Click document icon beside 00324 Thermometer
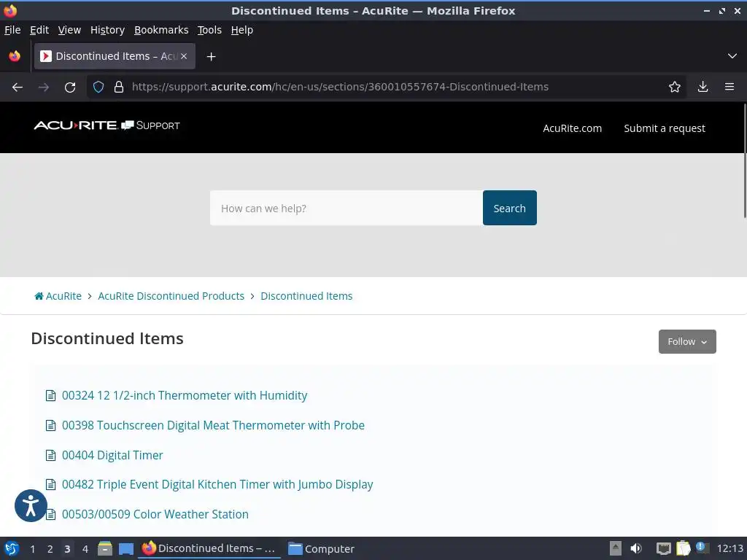Viewport: 747px width, 560px height. coord(50,396)
